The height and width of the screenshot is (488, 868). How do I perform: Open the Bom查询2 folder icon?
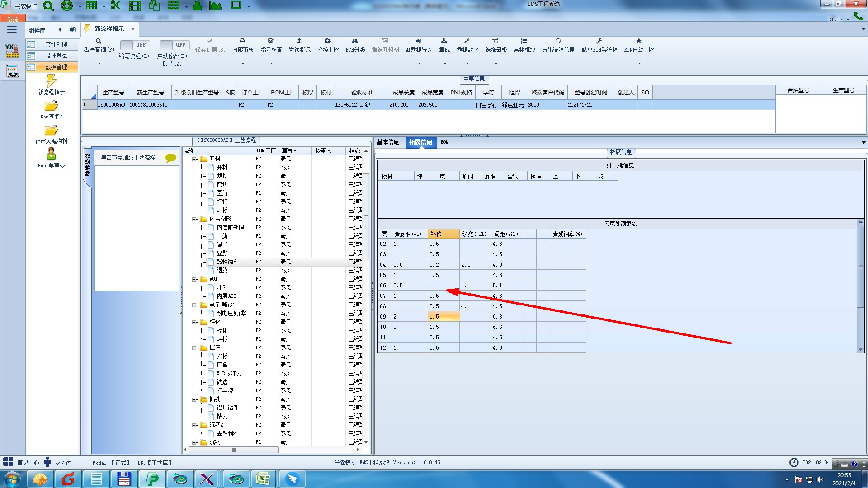pyautogui.click(x=51, y=106)
